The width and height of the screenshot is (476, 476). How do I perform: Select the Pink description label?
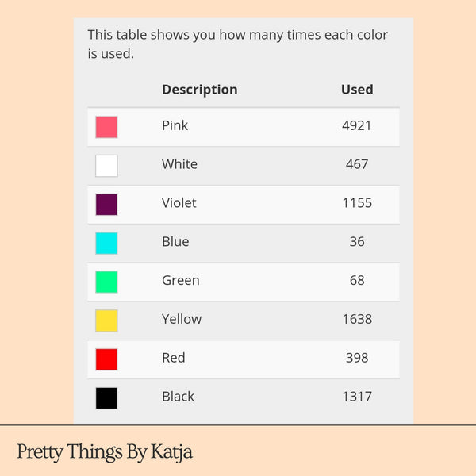click(x=175, y=125)
